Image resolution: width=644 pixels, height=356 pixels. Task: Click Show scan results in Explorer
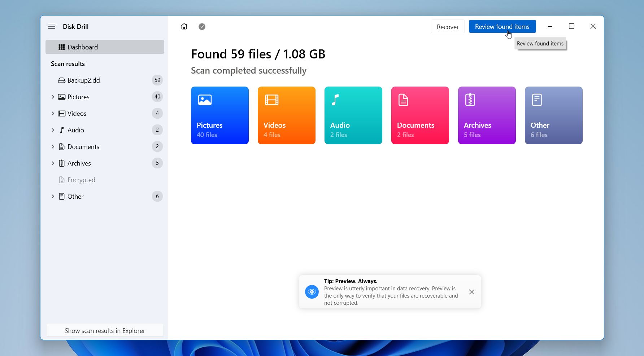(105, 330)
